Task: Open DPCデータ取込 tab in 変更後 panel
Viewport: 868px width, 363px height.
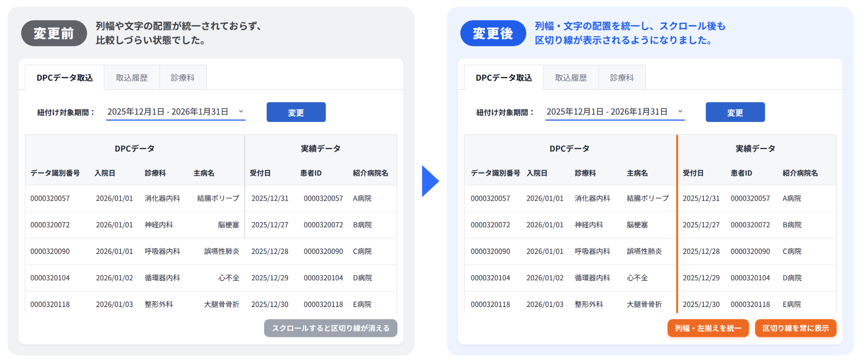Action: click(x=504, y=78)
